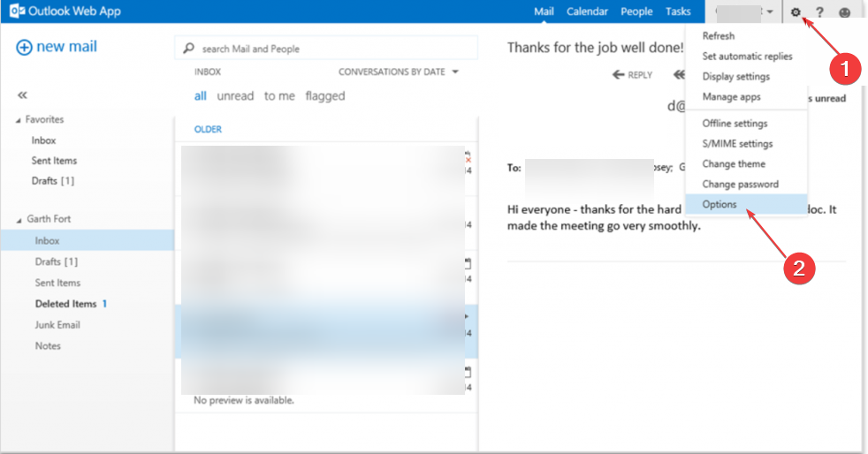868x454 pixels.
Task: Click the Reply arrow icon
Action: click(619, 75)
